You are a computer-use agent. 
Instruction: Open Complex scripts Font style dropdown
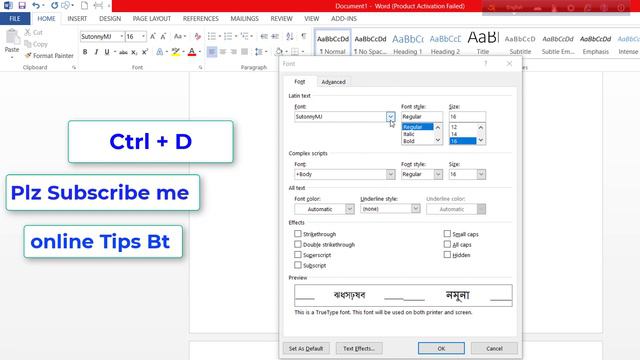[438, 174]
